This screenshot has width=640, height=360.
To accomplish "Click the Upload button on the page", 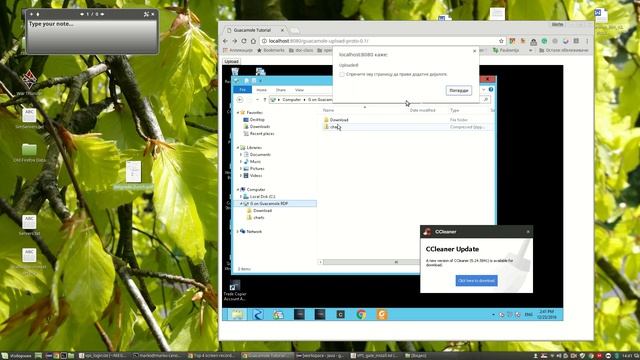I will 231,61.
